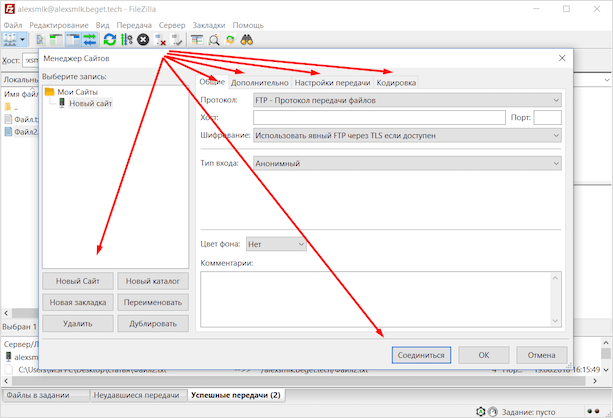Viewport: 613px width, 418px height.
Task: Switch to the Кодировка tab
Action: (396, 83)
